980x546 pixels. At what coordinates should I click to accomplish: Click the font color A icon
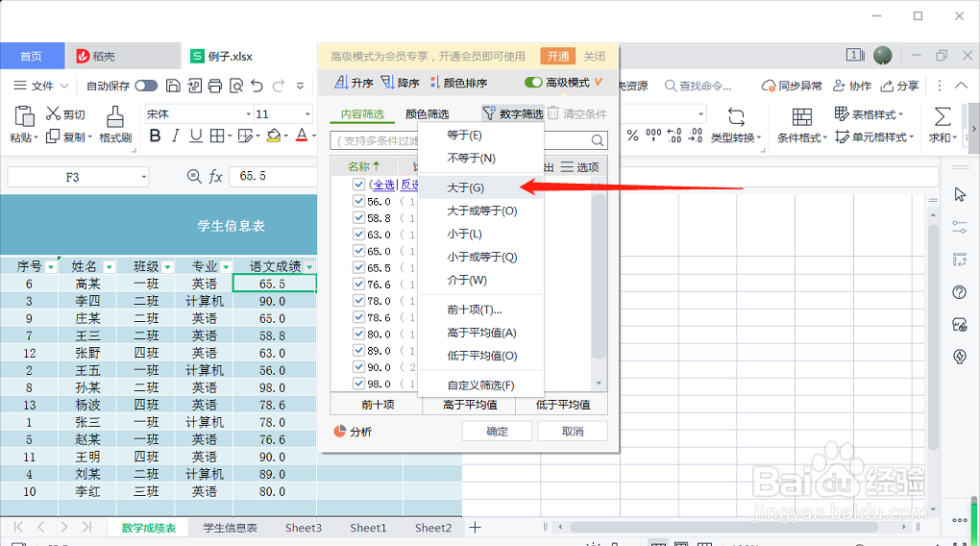coord(302,136)
